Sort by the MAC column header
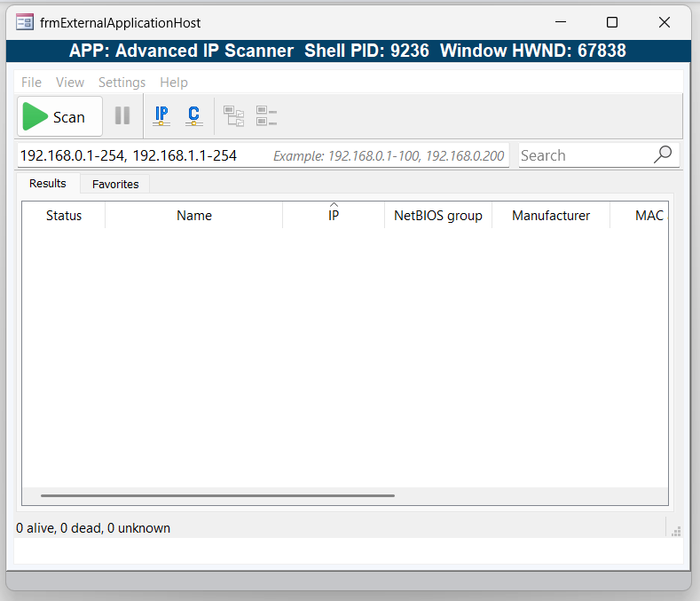Viewport: 700px width, 601px height. click(640, 216)
